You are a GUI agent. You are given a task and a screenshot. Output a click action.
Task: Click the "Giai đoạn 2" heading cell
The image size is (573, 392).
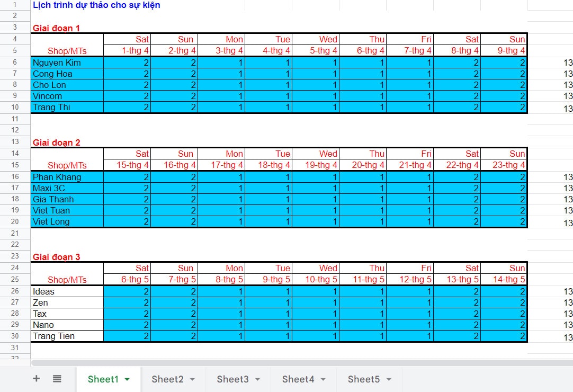(57, 142)
